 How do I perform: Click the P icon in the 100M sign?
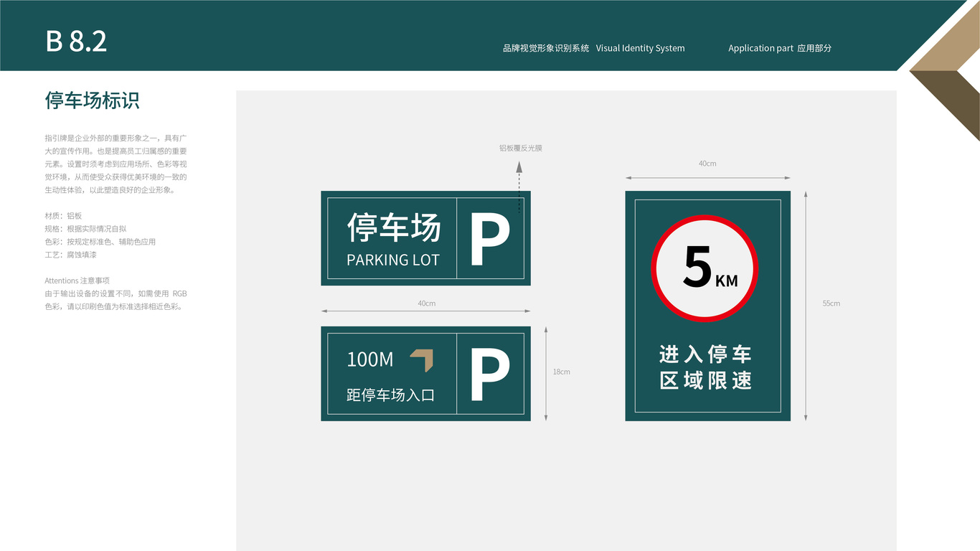tap(490, 375)
